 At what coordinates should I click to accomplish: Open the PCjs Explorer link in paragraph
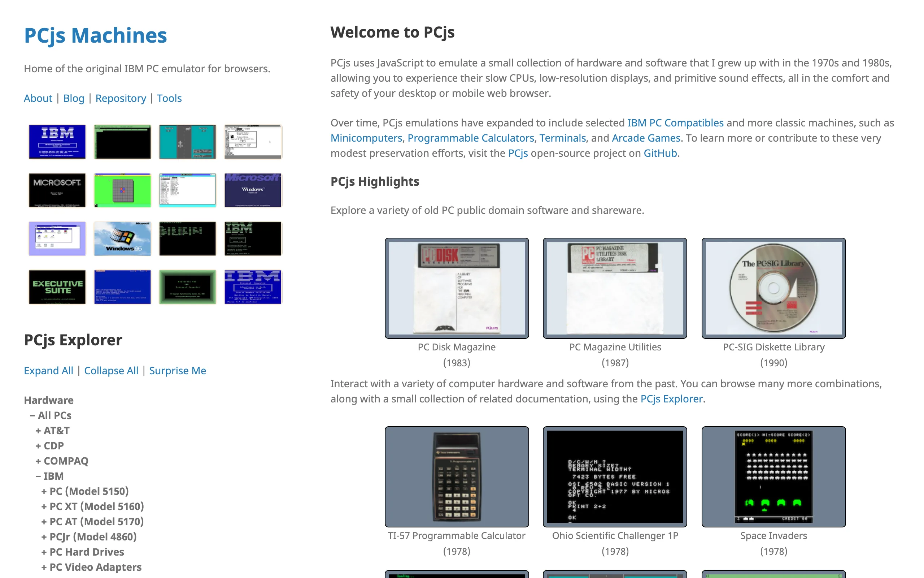pos(671,399)
